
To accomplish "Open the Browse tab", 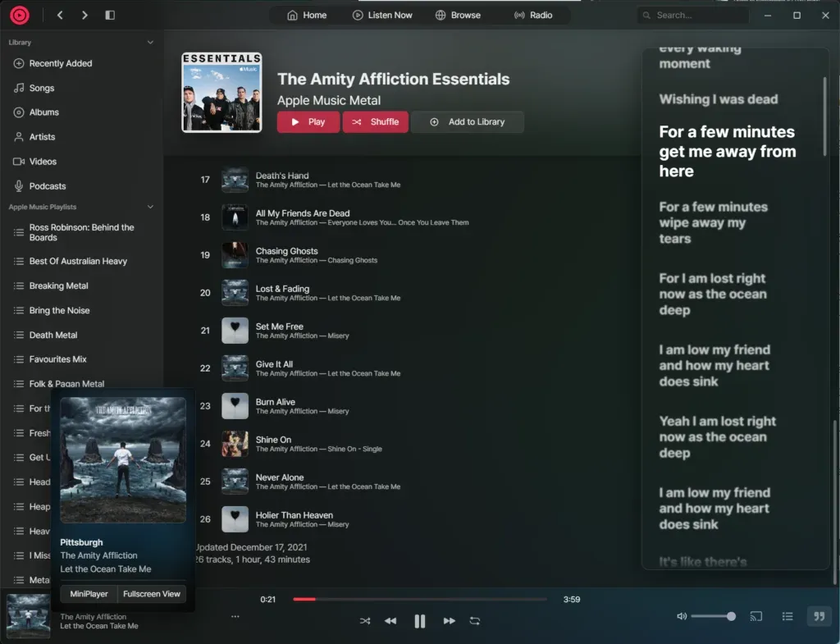I will click(458, 15).
